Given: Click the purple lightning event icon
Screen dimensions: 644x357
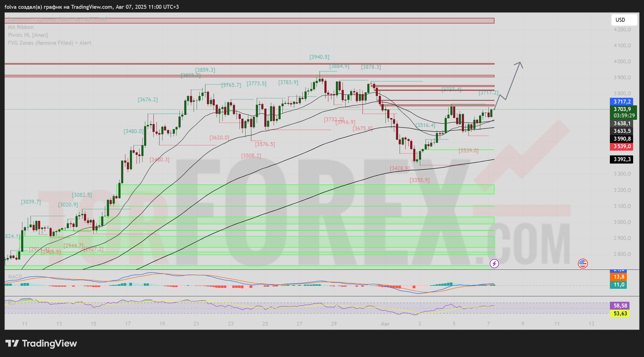Looking at the screenshot, I should click(494, 263).
